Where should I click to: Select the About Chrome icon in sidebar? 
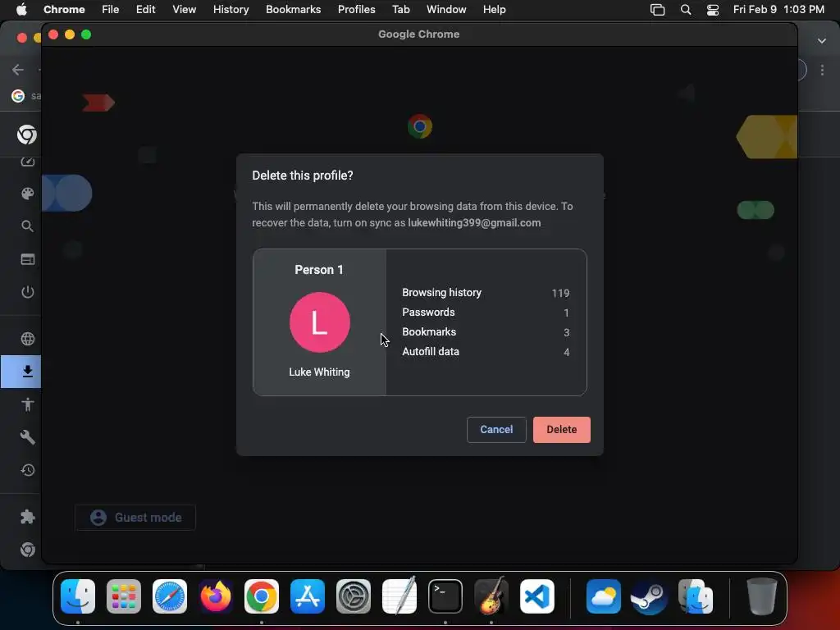[x=28, y=550]
